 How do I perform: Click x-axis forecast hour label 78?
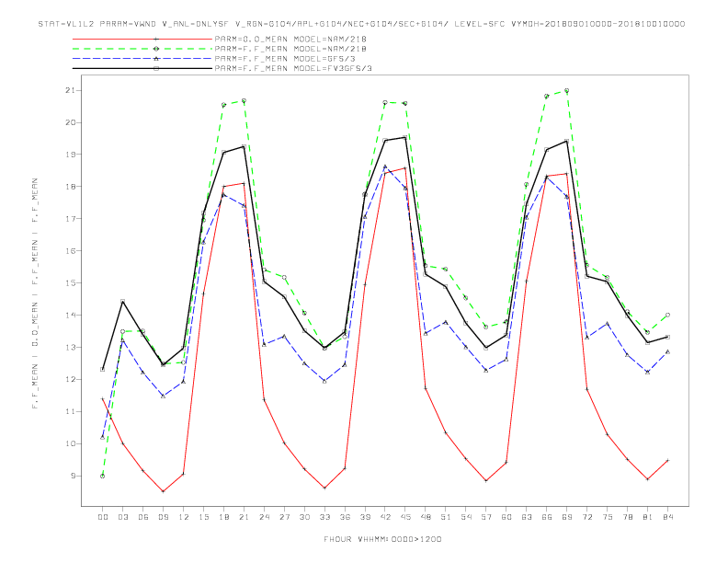(627, 517)
